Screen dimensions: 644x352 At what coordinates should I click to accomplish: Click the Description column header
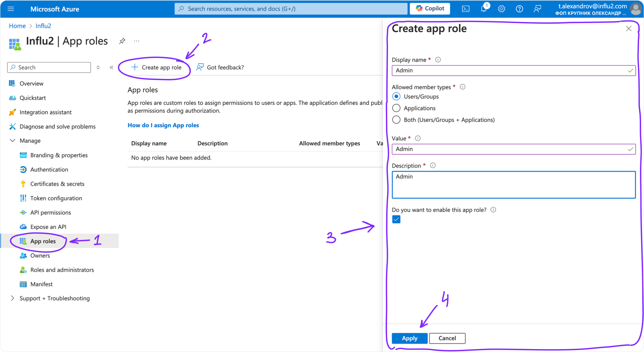[x=212, y=143]
